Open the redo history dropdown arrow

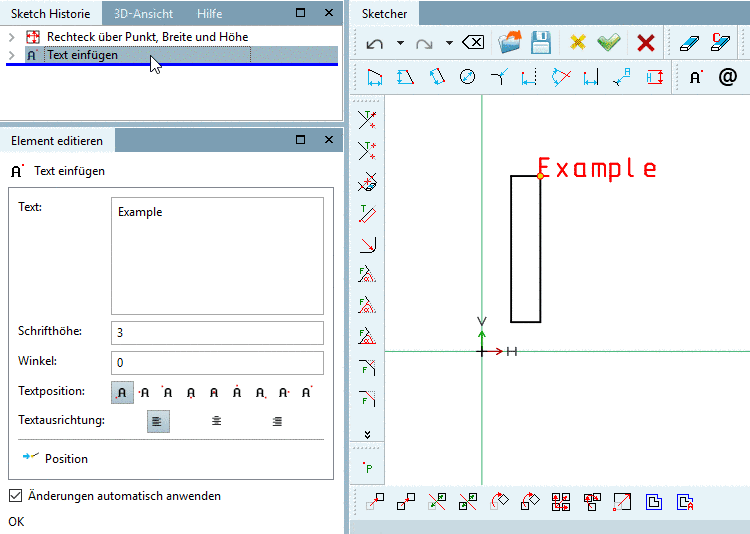pyautogui.click(x=449, y=43)
